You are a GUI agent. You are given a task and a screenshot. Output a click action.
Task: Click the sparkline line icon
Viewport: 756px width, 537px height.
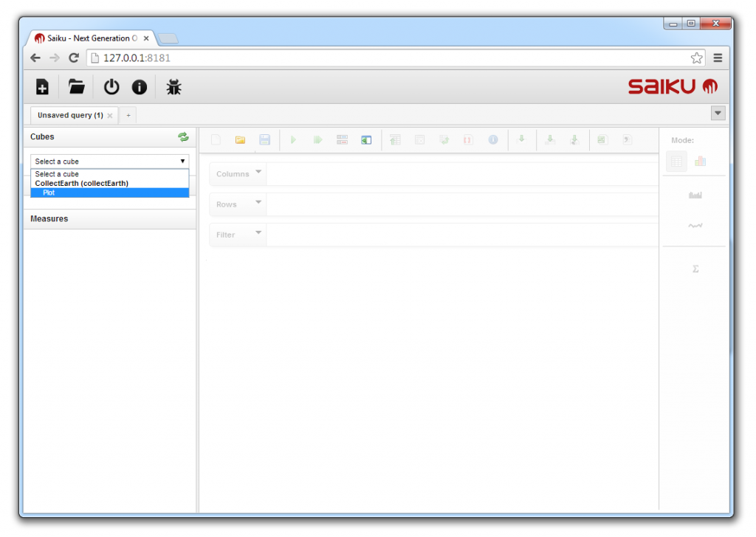[695, 226]
